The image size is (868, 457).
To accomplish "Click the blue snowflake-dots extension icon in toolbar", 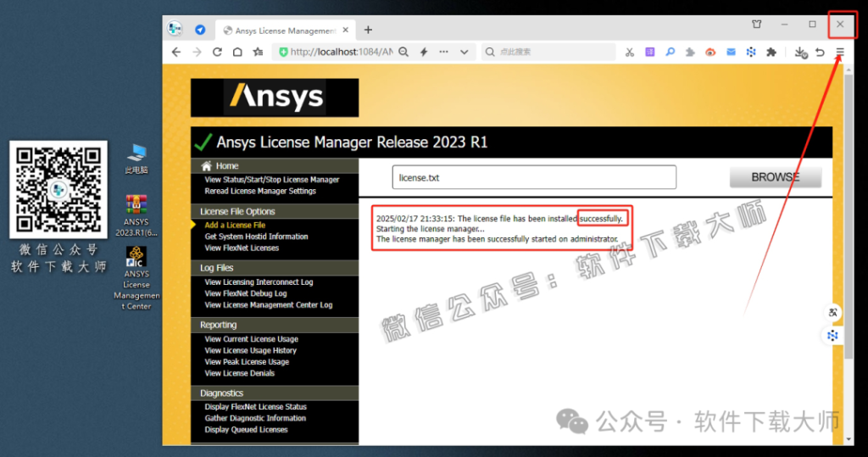I will pyautogui.click(x=751, y=52).
